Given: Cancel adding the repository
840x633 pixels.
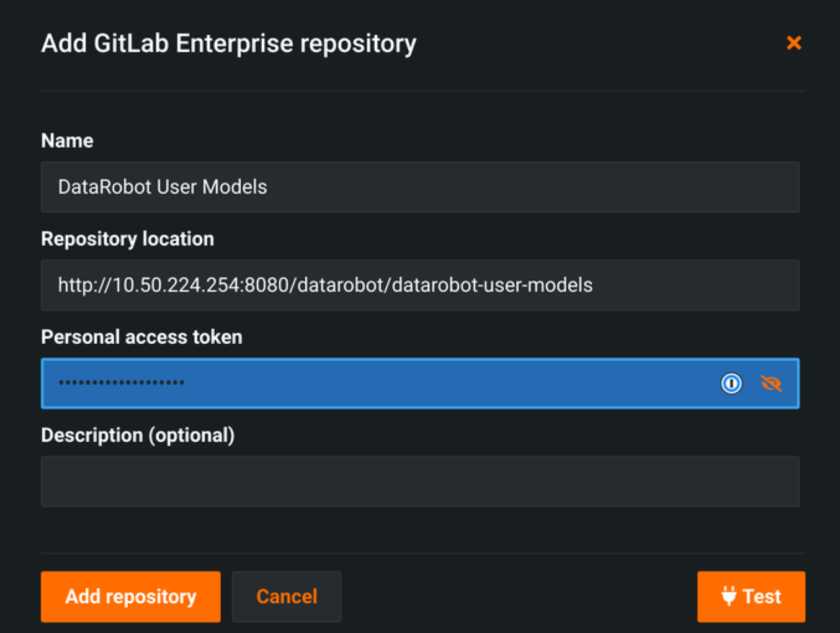Looking at the screenshot, I should (x=287, y=596).
